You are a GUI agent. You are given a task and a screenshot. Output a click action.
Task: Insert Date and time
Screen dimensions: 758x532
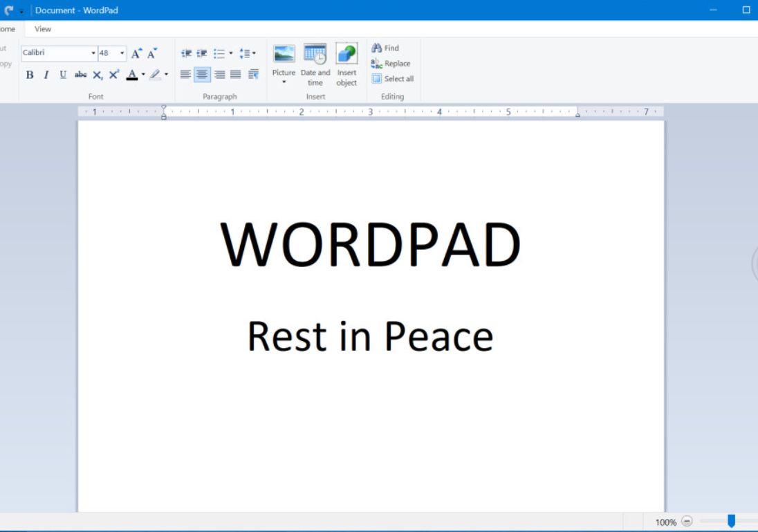(315, 65)
